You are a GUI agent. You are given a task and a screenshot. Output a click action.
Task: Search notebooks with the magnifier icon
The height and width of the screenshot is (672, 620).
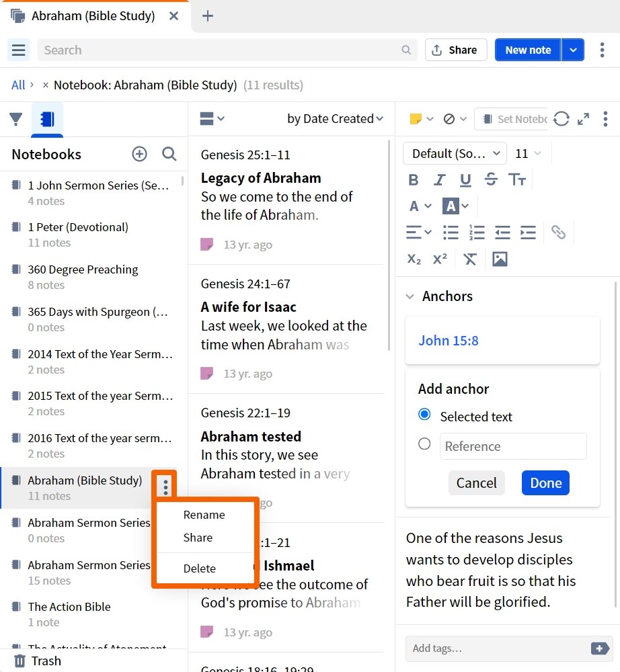coord(169,154)
